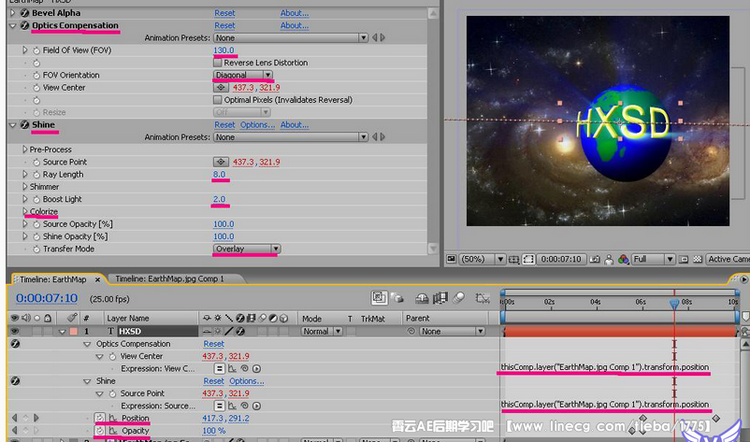Viewport: 750px width, 442px height.
Task: Click the HXSD layer label color swatch
Action: pos(74,331)
